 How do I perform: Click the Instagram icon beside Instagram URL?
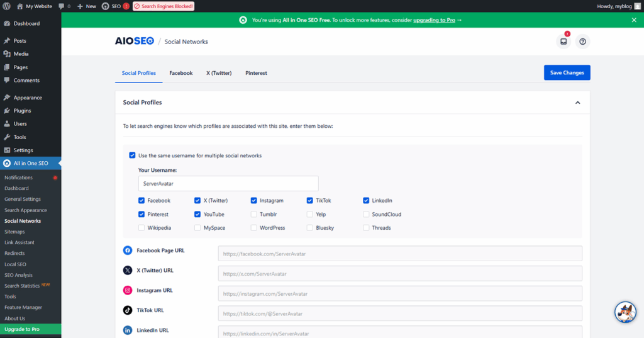[128, 290]
